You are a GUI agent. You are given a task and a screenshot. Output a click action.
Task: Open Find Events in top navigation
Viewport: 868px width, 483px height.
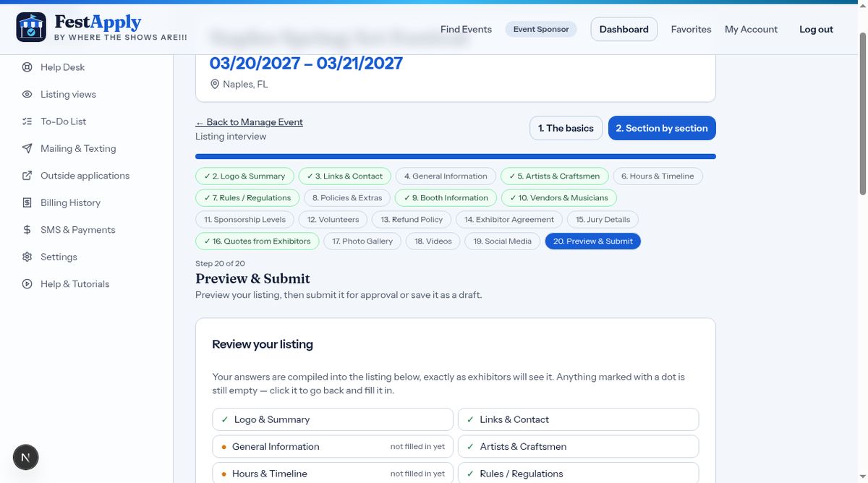click(x=466, y=29)
